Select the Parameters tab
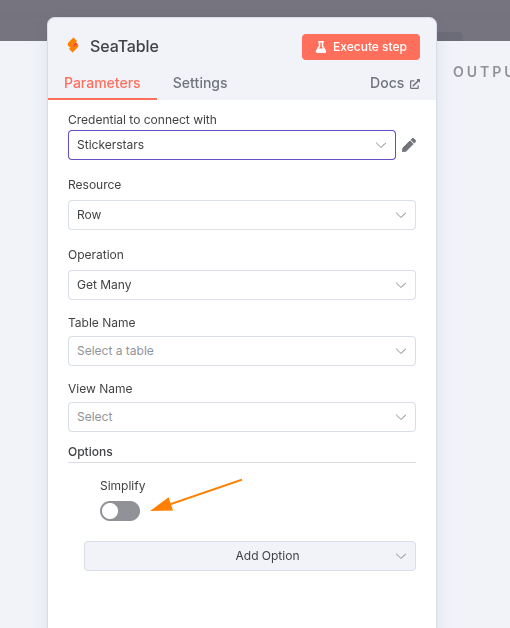Image resolution: width=510 pixels, height=628 pixels. (x=102, y=83)
